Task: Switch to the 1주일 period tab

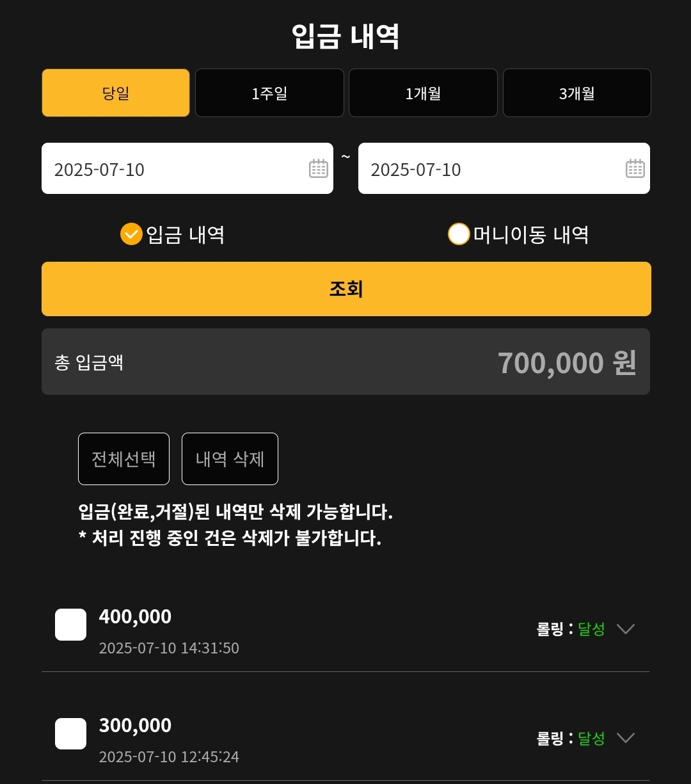Action: 269,93
